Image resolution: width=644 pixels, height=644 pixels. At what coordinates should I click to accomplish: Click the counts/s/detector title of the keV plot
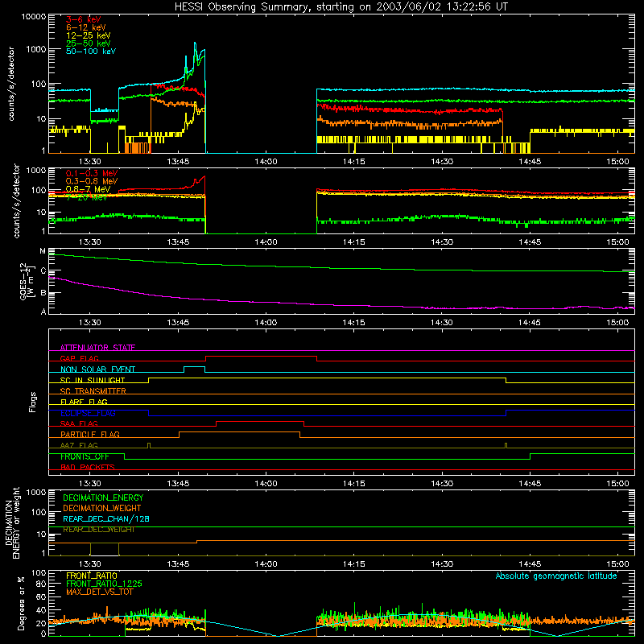click(11, 84)
